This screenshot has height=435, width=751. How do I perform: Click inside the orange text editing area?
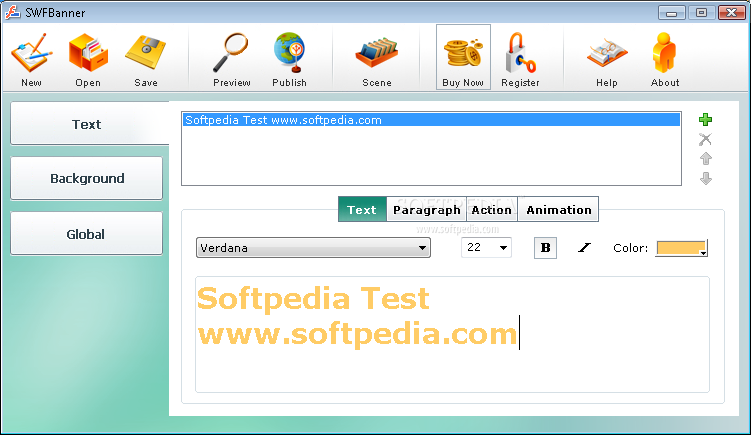point(452,334)
